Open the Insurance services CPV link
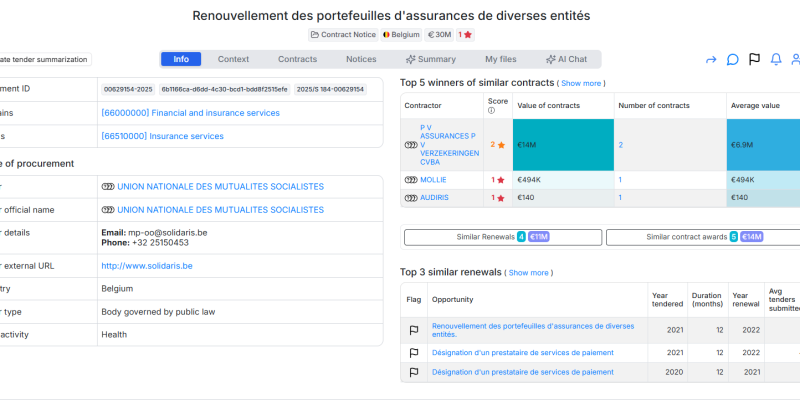The height and width of the screenshot is (400, 800). pos(162,136)
